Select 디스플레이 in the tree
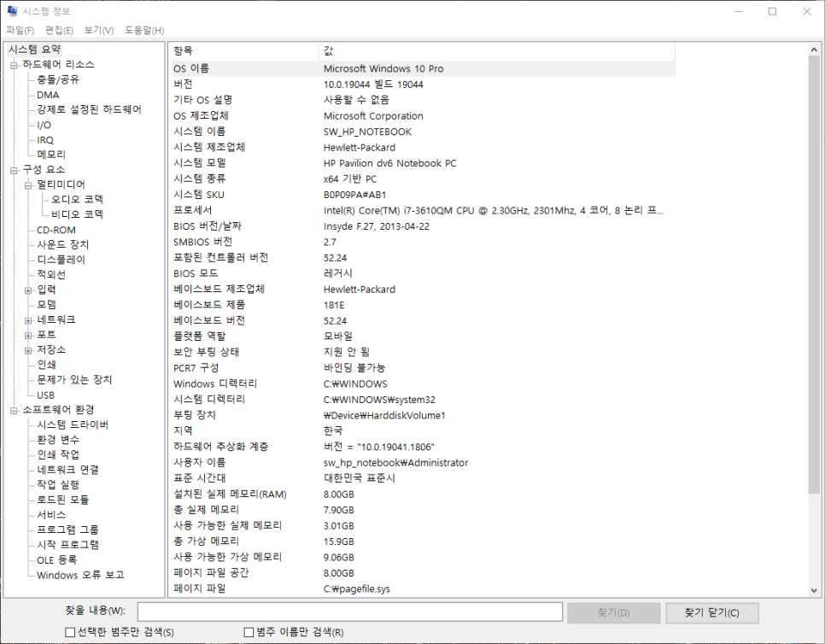Screen dimensions: 825x644 pos(61,260)
